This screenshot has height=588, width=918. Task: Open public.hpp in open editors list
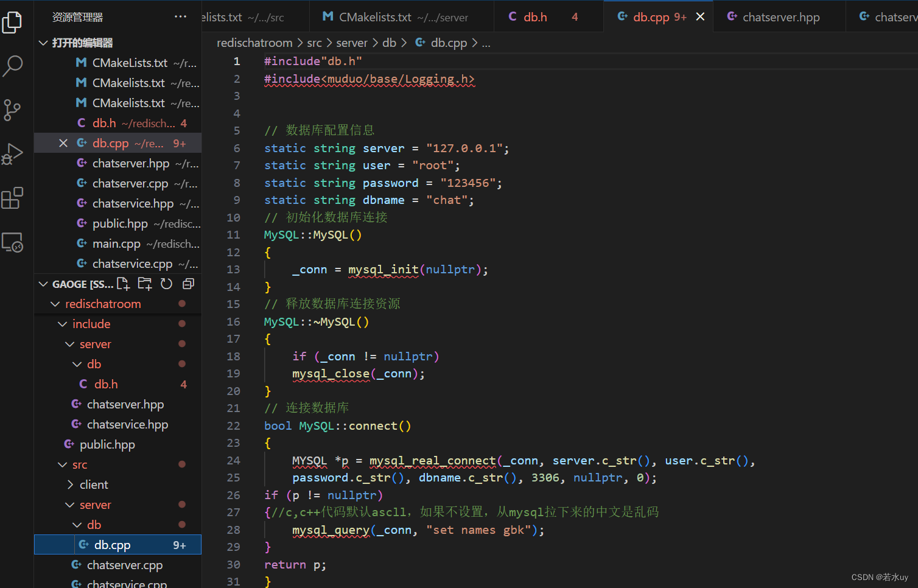click(117, 223)
